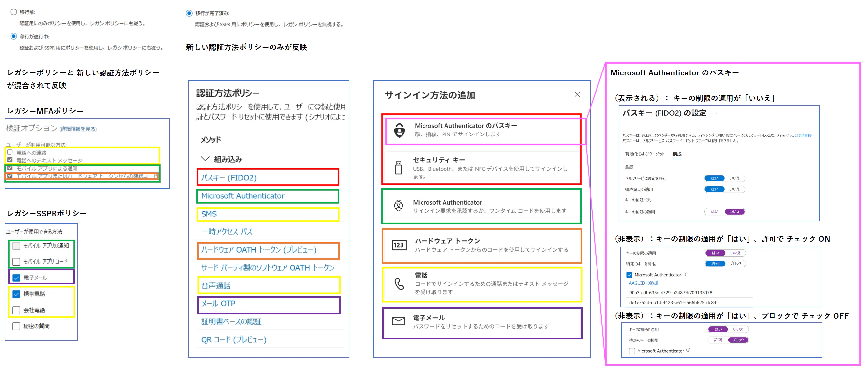Open the ellipsis menu next to パスキー (FIDO2) の設定

point(716,113)
